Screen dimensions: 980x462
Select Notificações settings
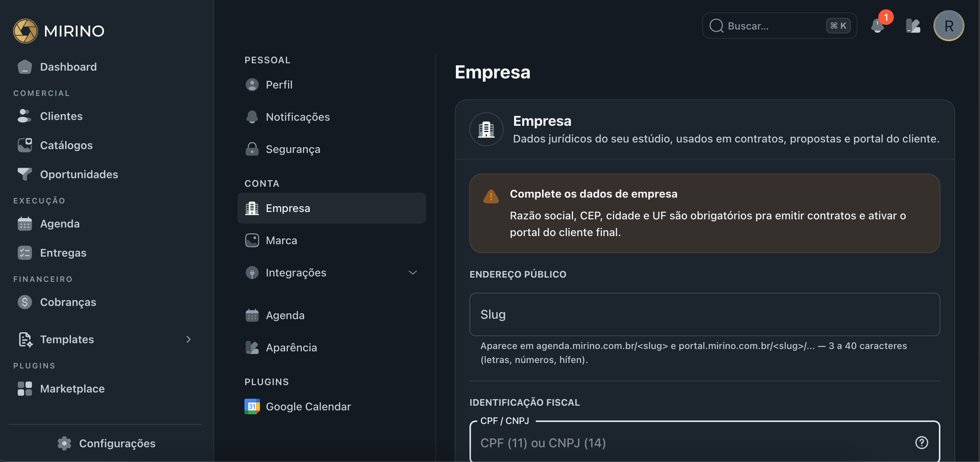coord(332,117)
